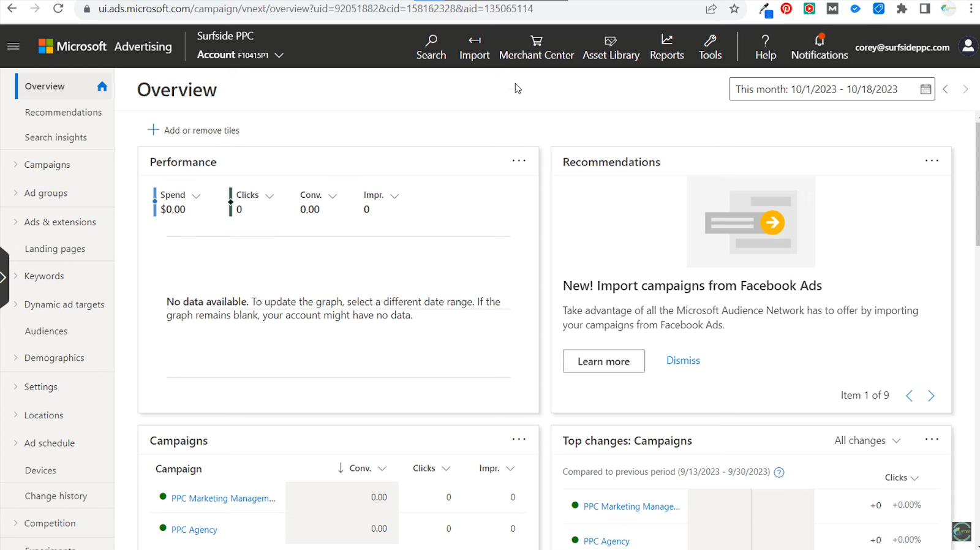Image resolution: width=980 pixels, height=550 pixels.
Task: Expand the collapsed side panel arrow
Action: tap(4, 277)
